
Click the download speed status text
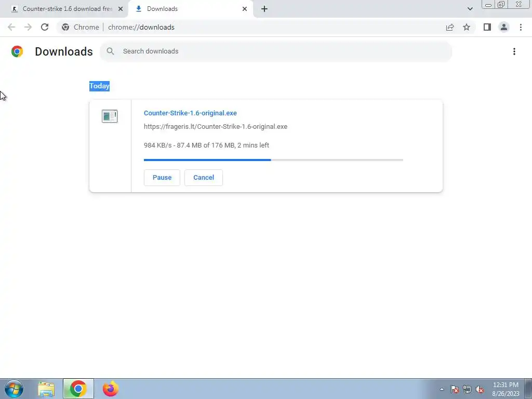[x=206, y=145]
